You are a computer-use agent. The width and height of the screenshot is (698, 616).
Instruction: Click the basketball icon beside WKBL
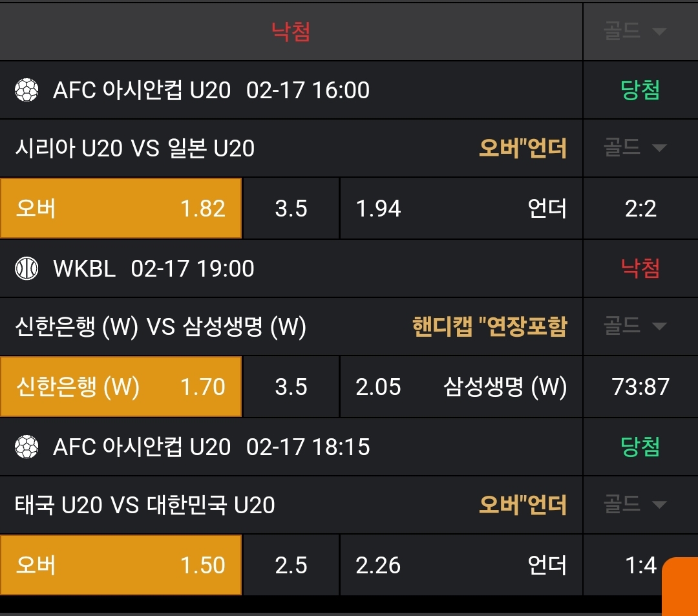click(x=26, y=268)
